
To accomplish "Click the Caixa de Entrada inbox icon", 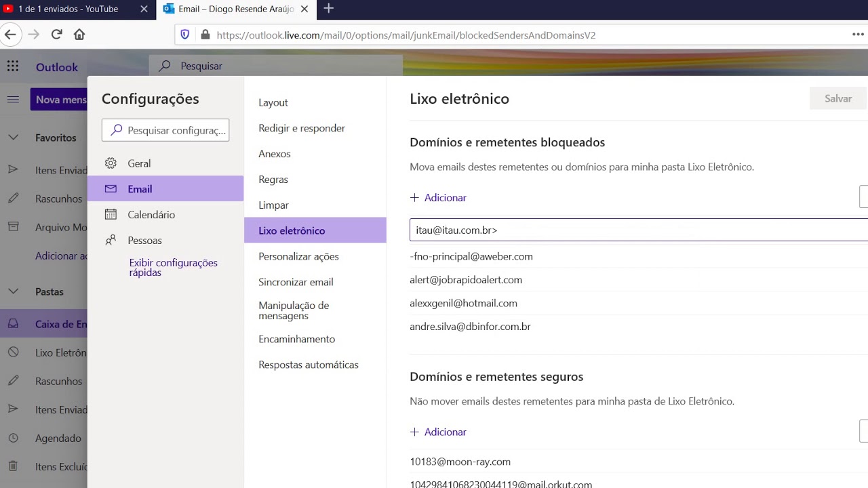I will pos(13,324).
